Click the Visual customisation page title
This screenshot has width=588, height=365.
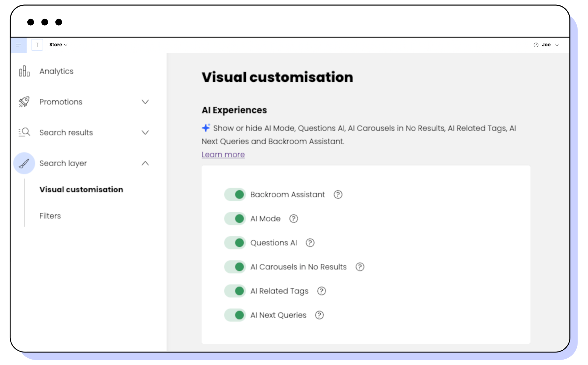tap(277, 77)
